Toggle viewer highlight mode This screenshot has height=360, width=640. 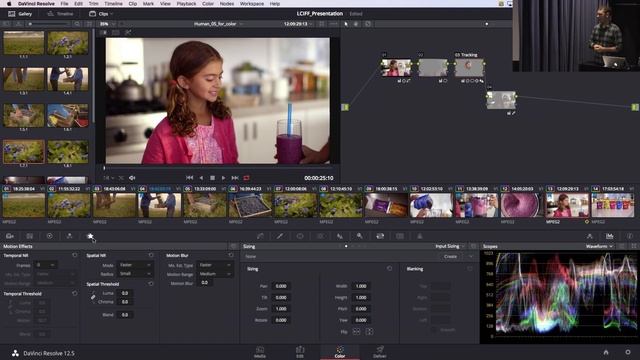click(x=128, y=32)
